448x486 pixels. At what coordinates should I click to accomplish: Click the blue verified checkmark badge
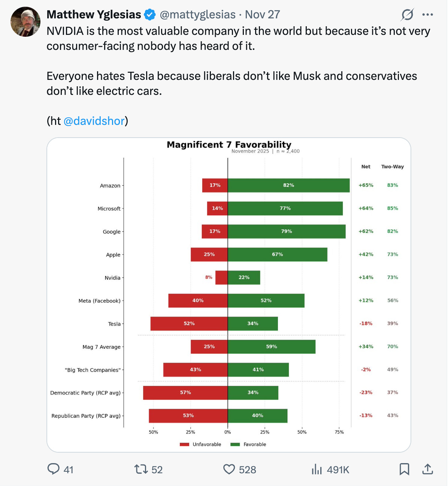click(150, 15)
